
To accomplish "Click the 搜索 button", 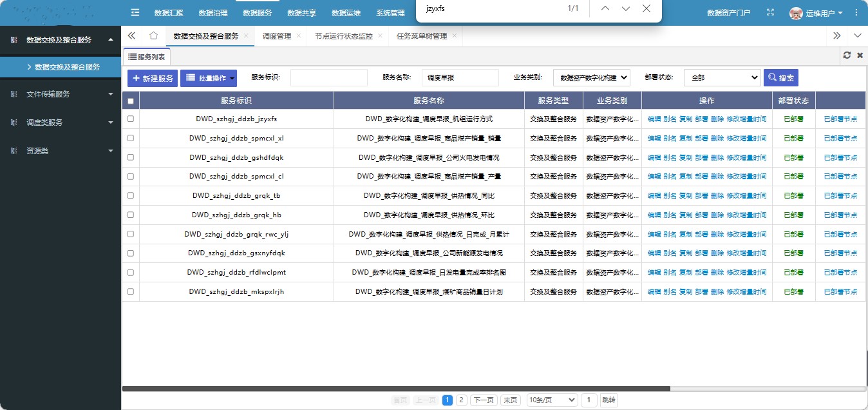I will point(780,78).
